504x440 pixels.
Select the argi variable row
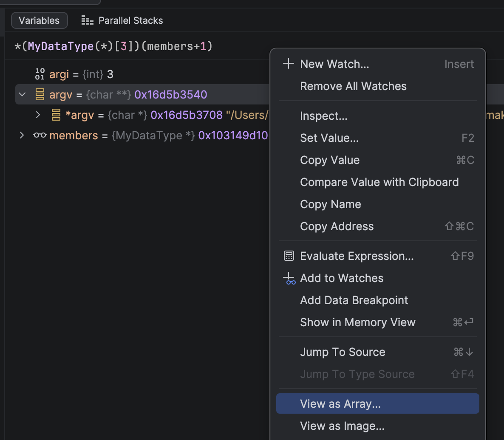pyautogui.click(x=142, y=74)
